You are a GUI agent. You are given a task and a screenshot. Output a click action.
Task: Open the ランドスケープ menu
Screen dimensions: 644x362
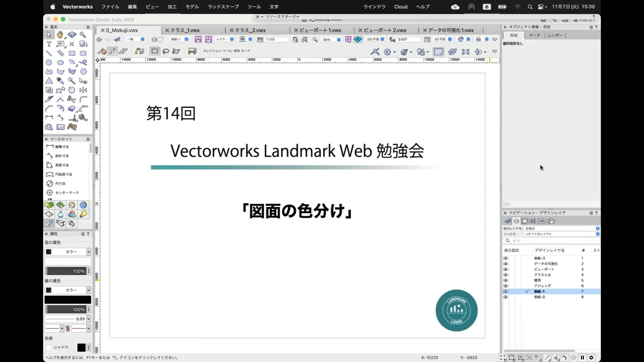point(223,7)
